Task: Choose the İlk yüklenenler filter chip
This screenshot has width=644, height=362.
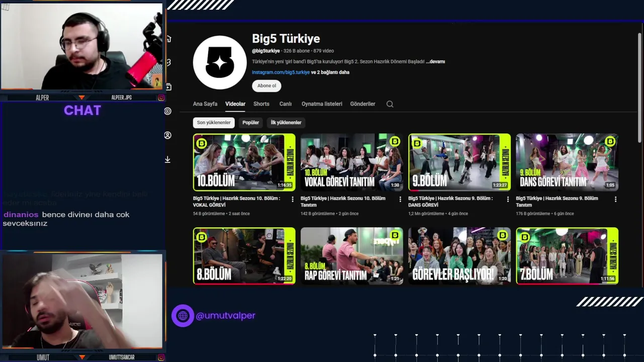Action: click(286, 123)
